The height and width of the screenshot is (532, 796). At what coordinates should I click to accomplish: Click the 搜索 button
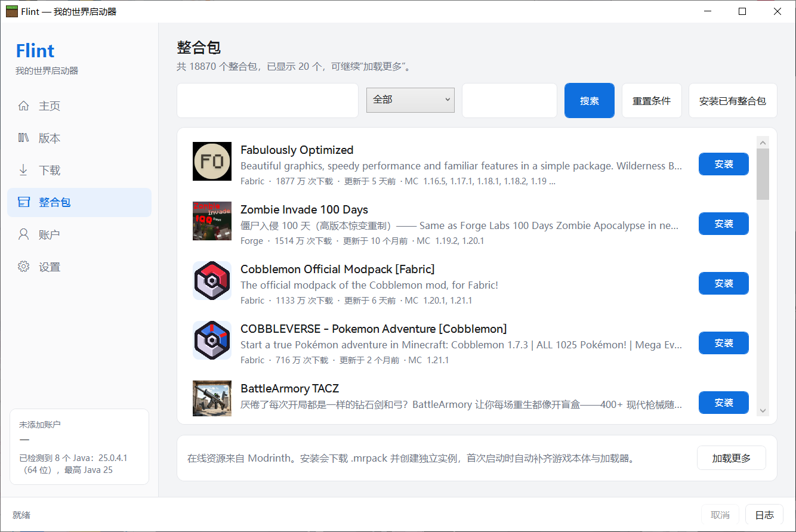590,101
